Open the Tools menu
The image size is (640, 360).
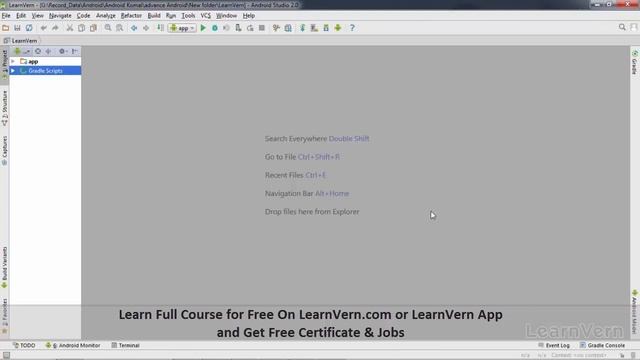(x=188, y=16)
